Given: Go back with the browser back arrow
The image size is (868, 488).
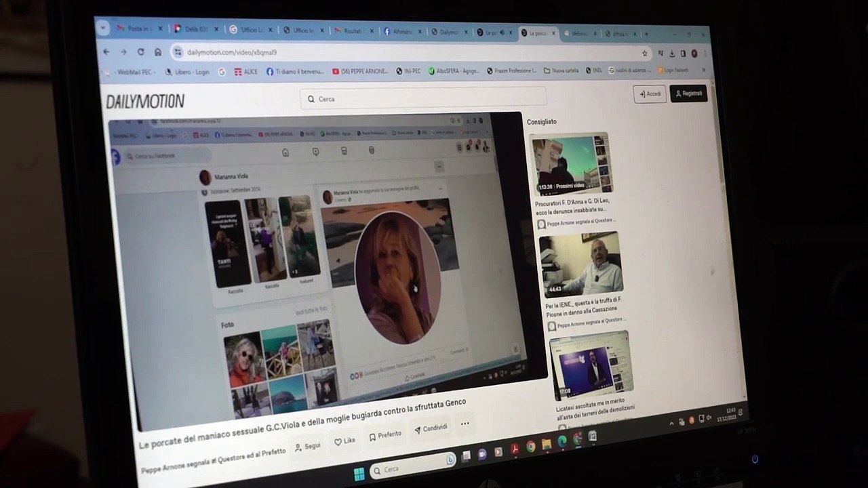Looking at the screenshot, I should (x=106, y=52).
